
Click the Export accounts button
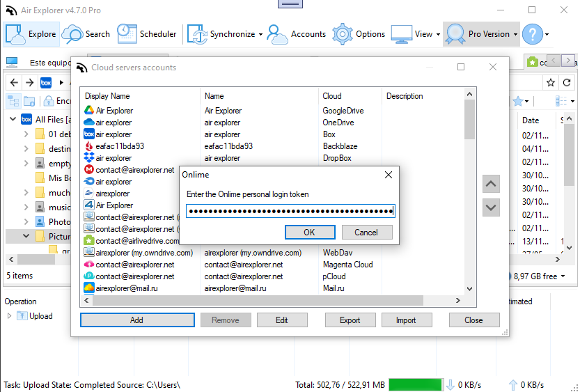pos(350,320)
